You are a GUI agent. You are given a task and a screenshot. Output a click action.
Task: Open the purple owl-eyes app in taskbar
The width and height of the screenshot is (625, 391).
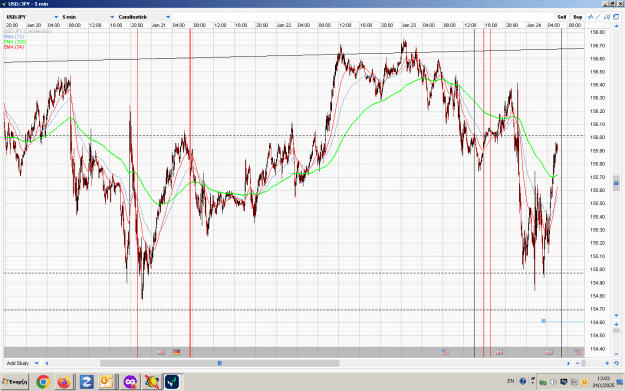coord(130,382)
